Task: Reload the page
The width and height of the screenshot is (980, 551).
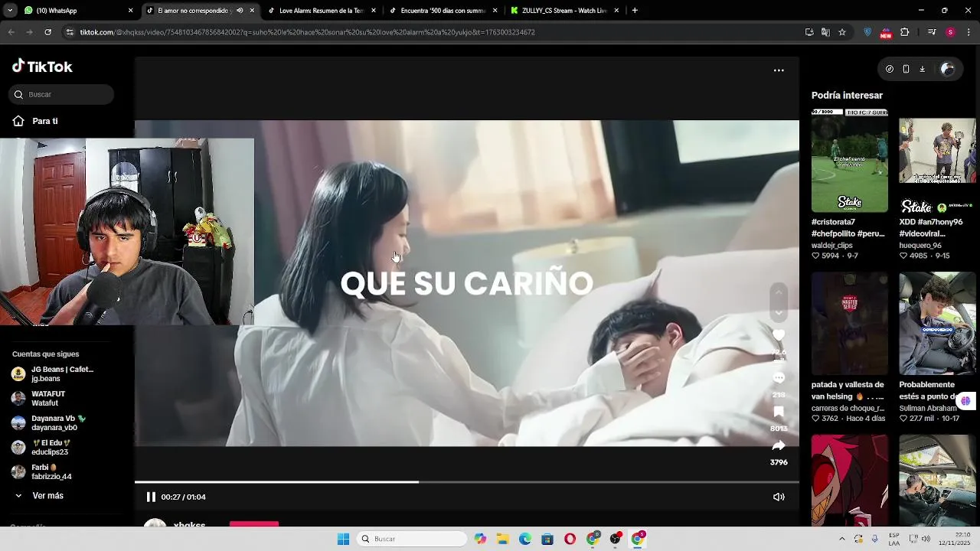Action: tap(47, 32)
